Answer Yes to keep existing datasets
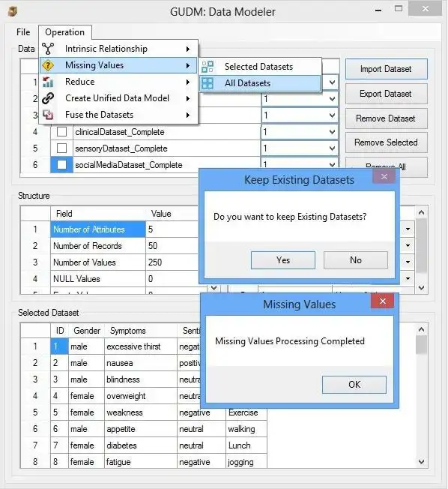 [283, 260]
